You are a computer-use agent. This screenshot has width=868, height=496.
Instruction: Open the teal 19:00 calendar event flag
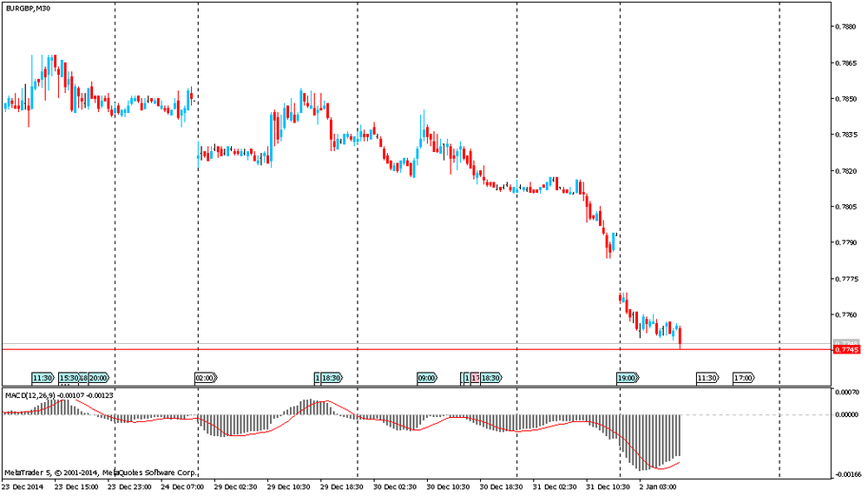coord(628,378)
